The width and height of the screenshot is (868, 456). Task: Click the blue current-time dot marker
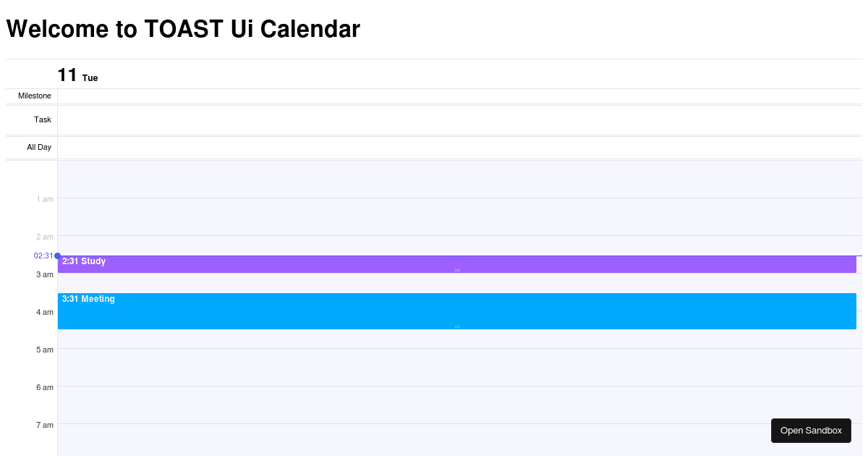pos(56,256)
